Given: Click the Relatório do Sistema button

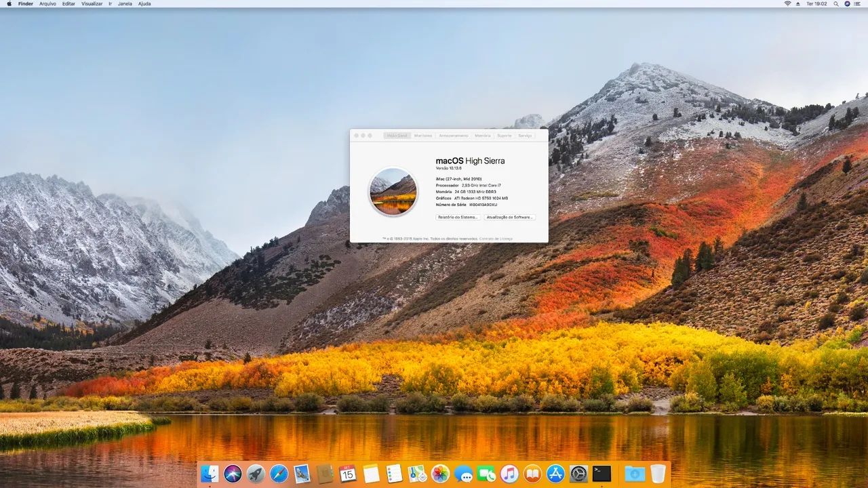Looking at the screenshot, I should pos(458,217).
